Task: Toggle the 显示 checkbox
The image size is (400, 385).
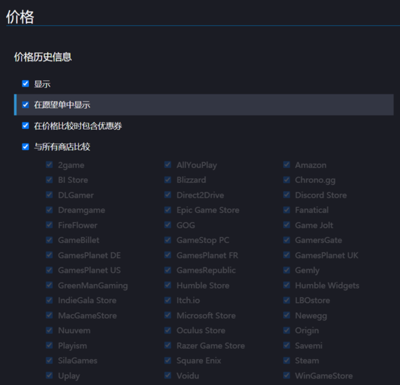Action: (x=25, y=83)
